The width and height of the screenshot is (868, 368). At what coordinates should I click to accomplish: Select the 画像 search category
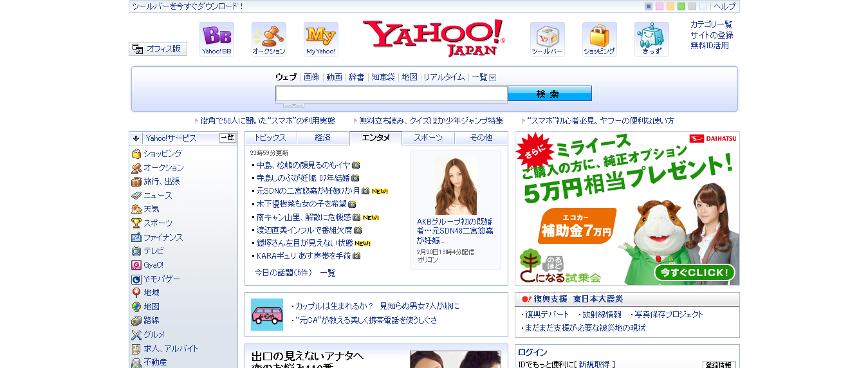coord(311,77)
